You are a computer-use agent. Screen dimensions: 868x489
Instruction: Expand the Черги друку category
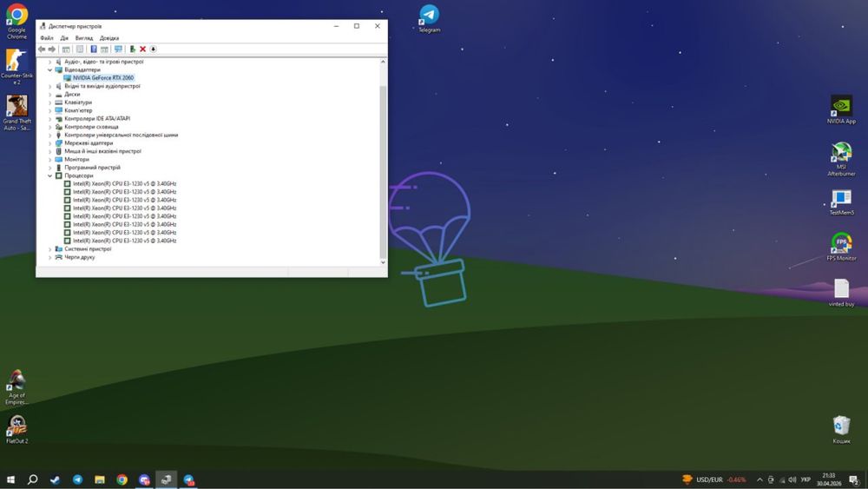[x=49, y=257]
